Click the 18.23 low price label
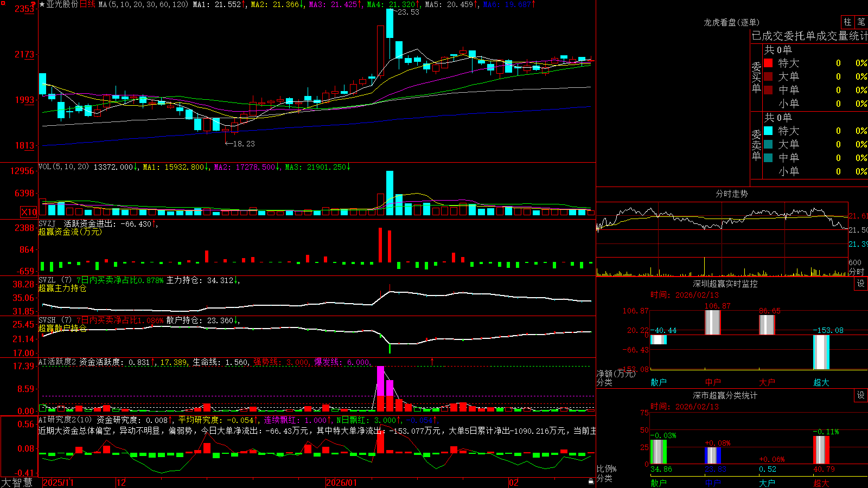Image resolution: width=868 pixels, height=488 pixels. click(x=243, y=144)
